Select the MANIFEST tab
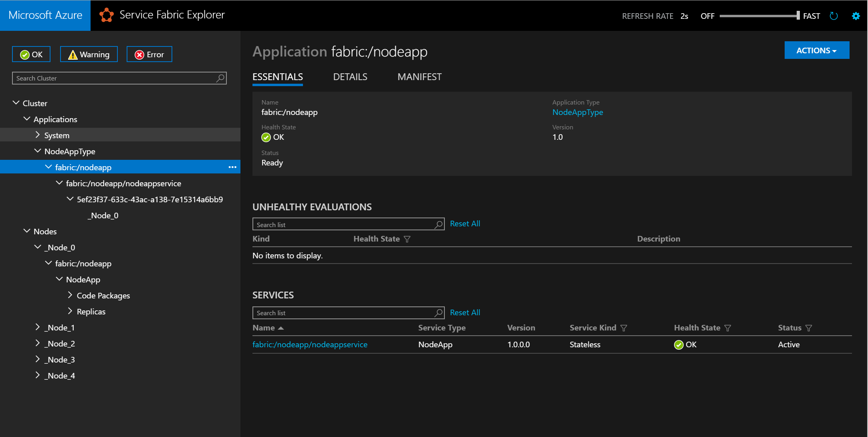Viewport: 868px width, 437px height. (x=420, y=77)
